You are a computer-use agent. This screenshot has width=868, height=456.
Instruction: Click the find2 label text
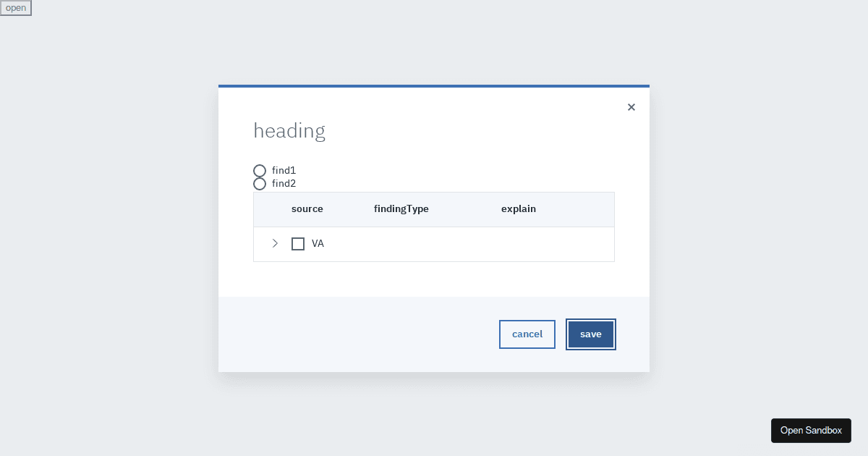284,183
